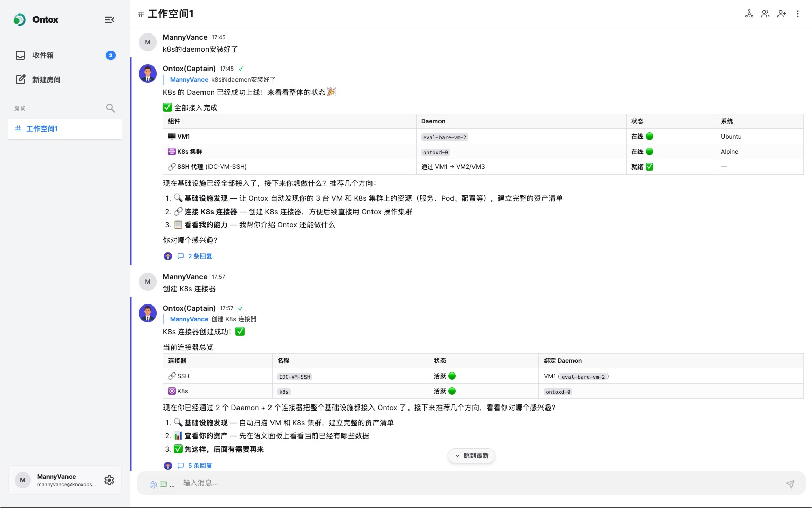This screenshot has height=508, width=812.
Task: Click the 就绪 green checkmark in the SSH 代理 row
Action: tap(650, 167)
